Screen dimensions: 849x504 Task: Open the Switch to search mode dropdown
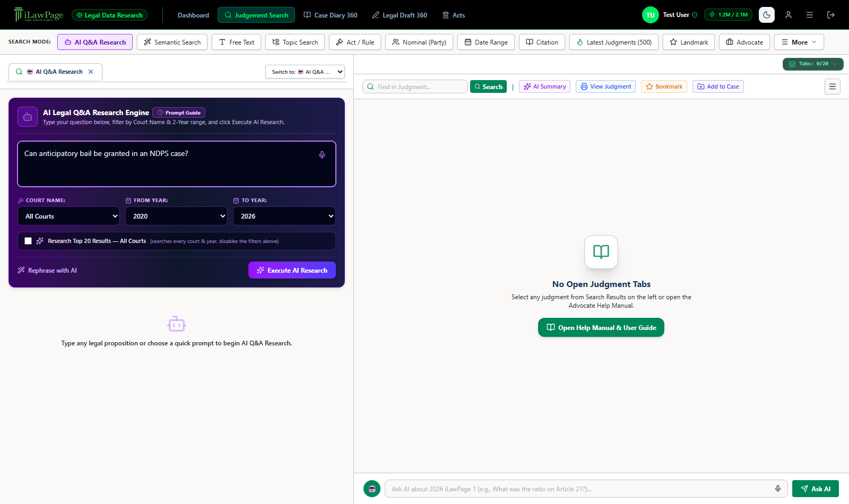tap(305, 72)
